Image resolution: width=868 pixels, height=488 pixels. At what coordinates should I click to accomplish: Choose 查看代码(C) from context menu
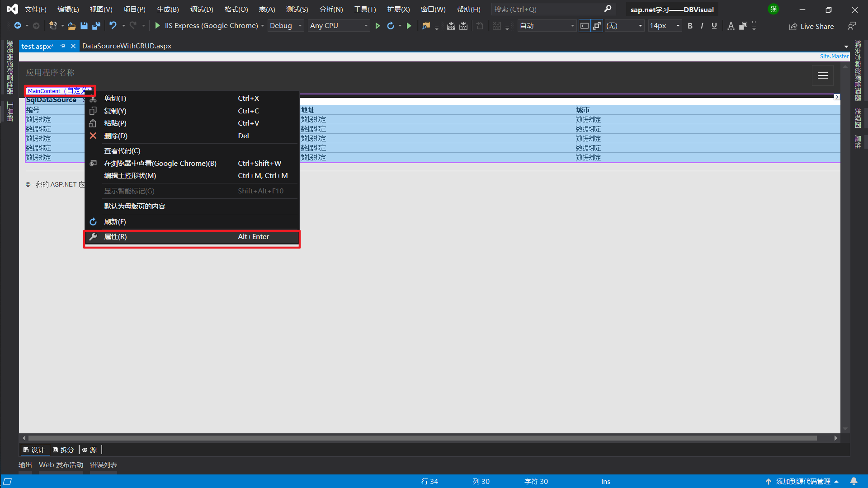(x=192, y=151)
